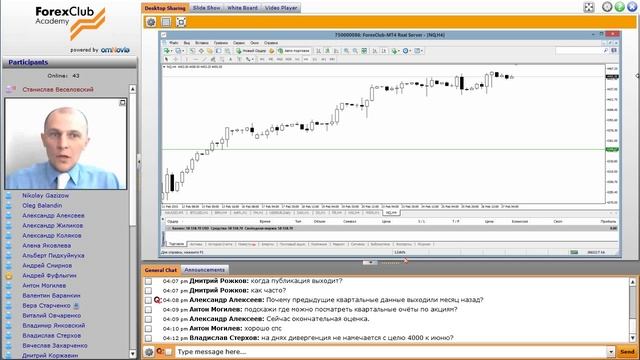Select participant Oleg Balandin
This screenshot has height=360, width=640.
[42, 205]
